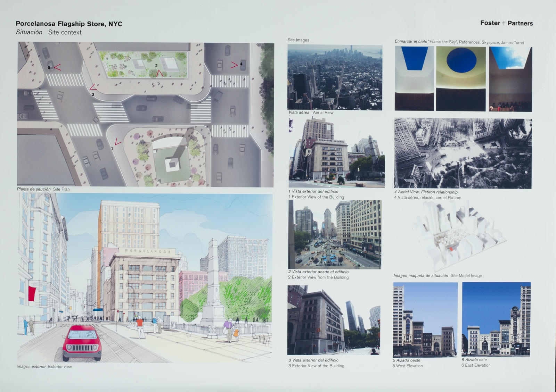
Task: Open the 5 West Elevation photo
Action: 425,319
